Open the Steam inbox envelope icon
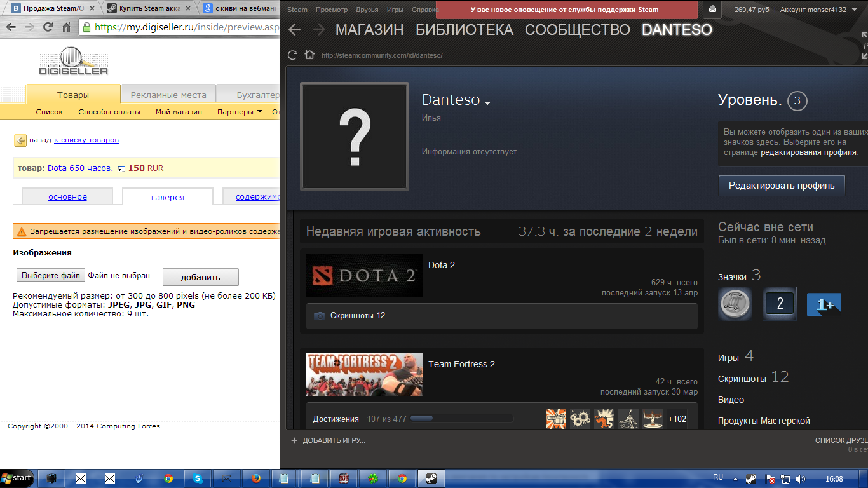868x488 pixels. click(712, 10)
